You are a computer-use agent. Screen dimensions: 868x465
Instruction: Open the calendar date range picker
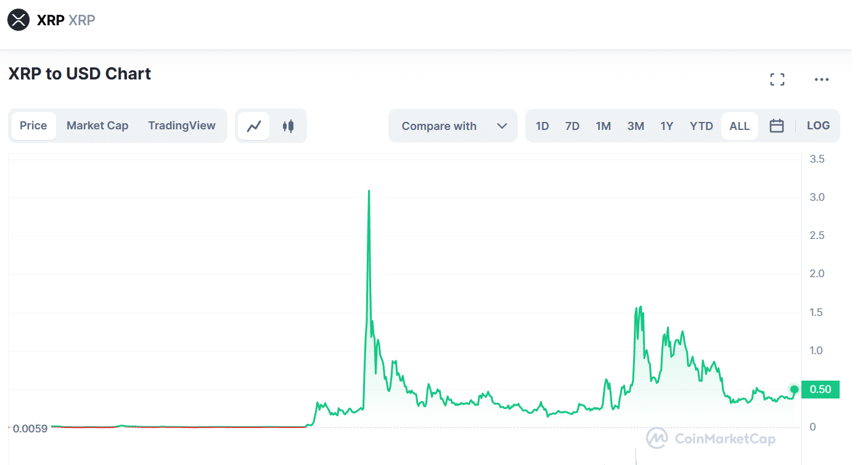(777, 126)
